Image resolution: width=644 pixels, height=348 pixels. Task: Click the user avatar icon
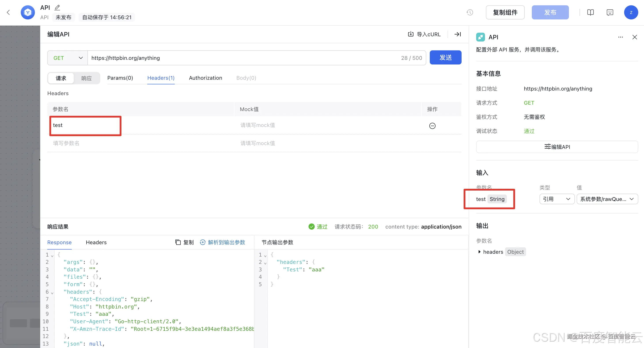coord(631,12)
